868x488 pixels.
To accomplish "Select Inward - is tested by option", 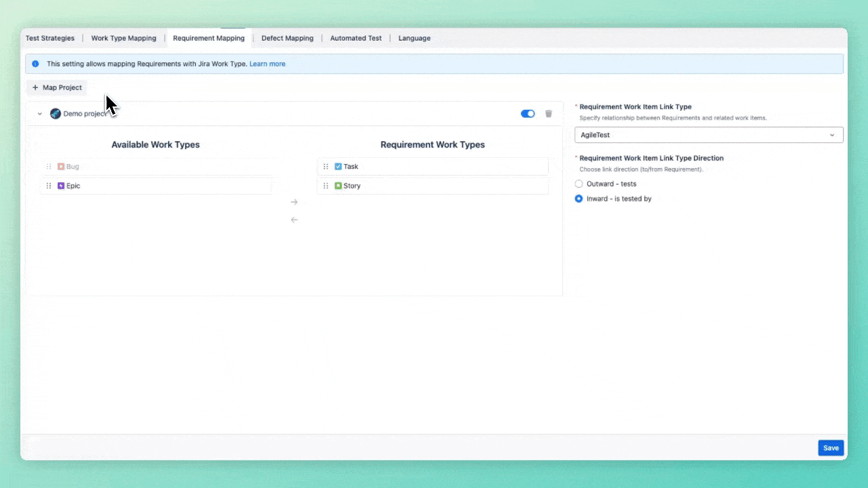I will pyautogui.click(x=578, y=199).
